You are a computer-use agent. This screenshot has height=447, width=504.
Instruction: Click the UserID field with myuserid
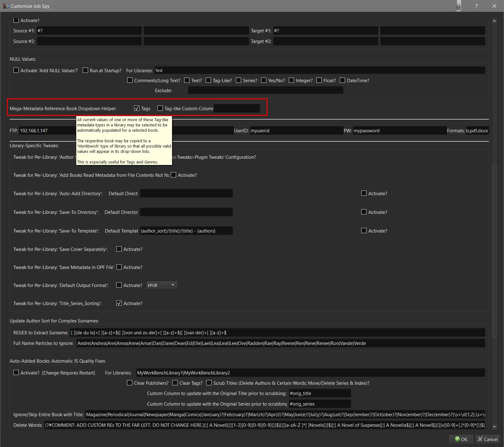click(x=296, y=131)
